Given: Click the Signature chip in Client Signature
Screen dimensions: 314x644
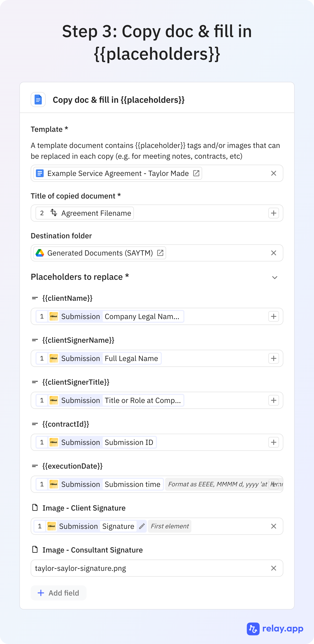Looking at the screenshot, I should (118, 526).
